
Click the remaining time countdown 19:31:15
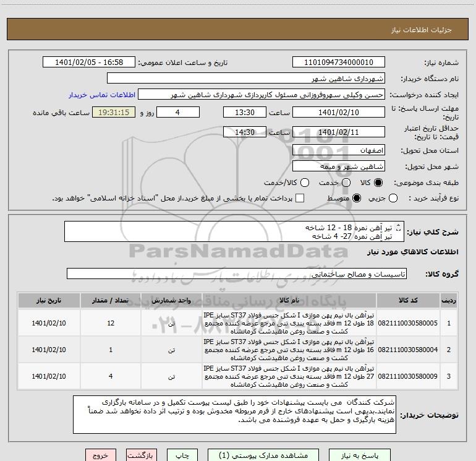pyautogui.click(x=114, y=112)
